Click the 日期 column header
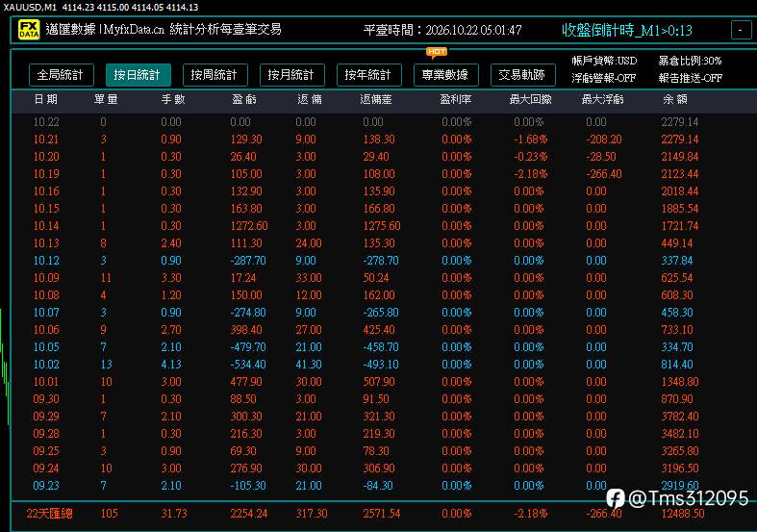This screenshot has width=757, height=532. point(46,99)
